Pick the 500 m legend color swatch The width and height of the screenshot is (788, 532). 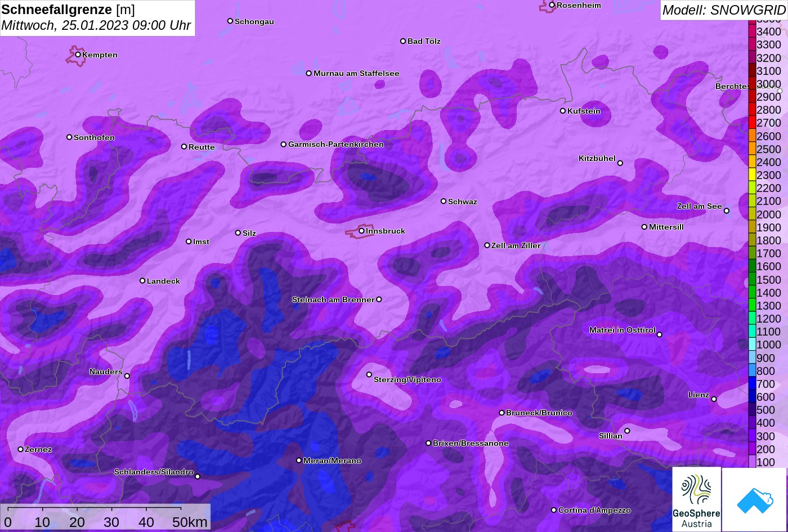pos(752,410)
